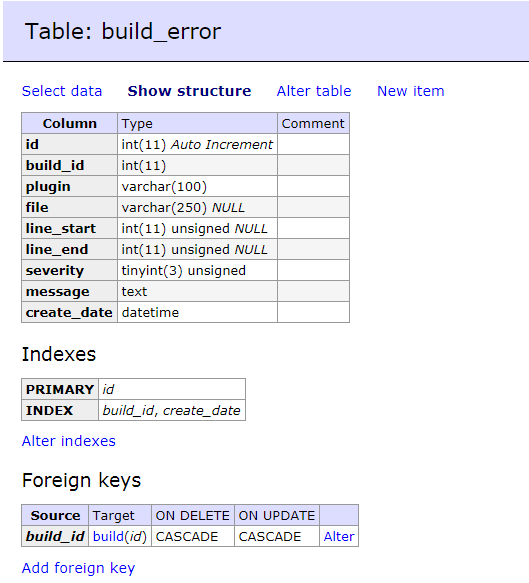Click the INDEX index label
This screenshot has height=583, width=529.
(x=60, y=410)
